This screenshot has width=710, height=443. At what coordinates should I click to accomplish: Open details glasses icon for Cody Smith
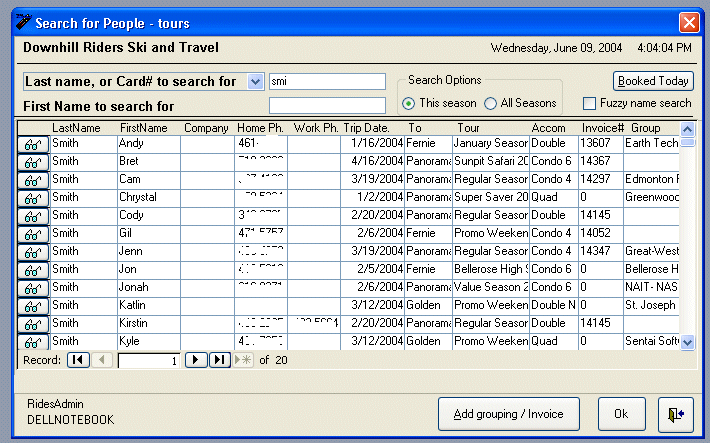point(33,217)
